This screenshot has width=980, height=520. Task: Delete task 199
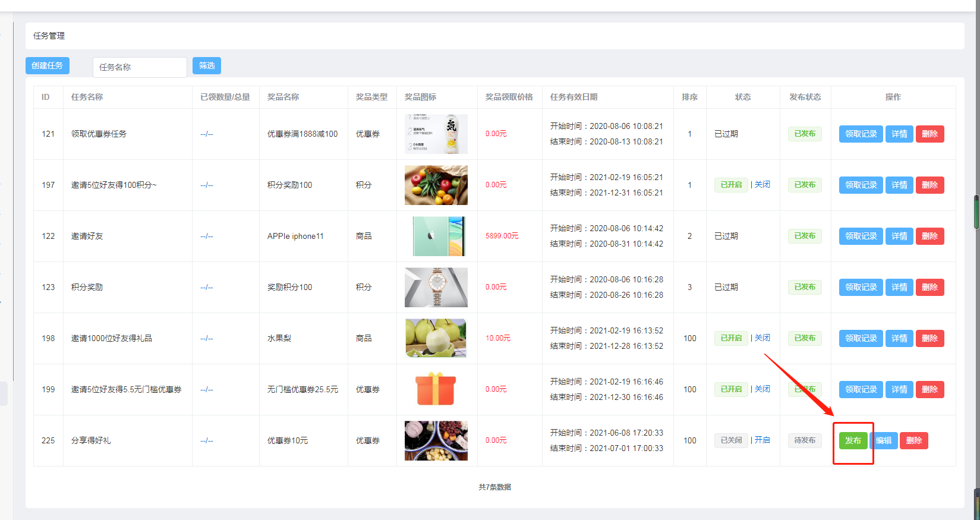tap(930, 389)
